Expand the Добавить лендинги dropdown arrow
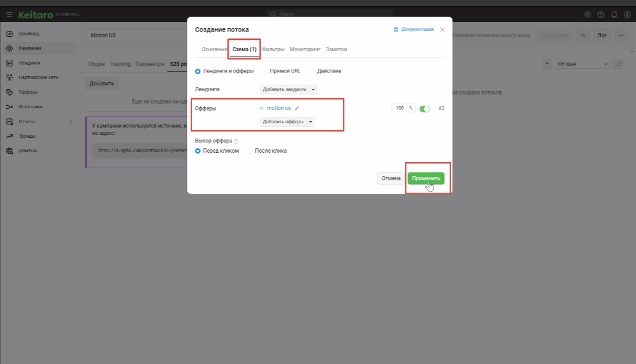The image size is (636, 364). tap(313, 90)
